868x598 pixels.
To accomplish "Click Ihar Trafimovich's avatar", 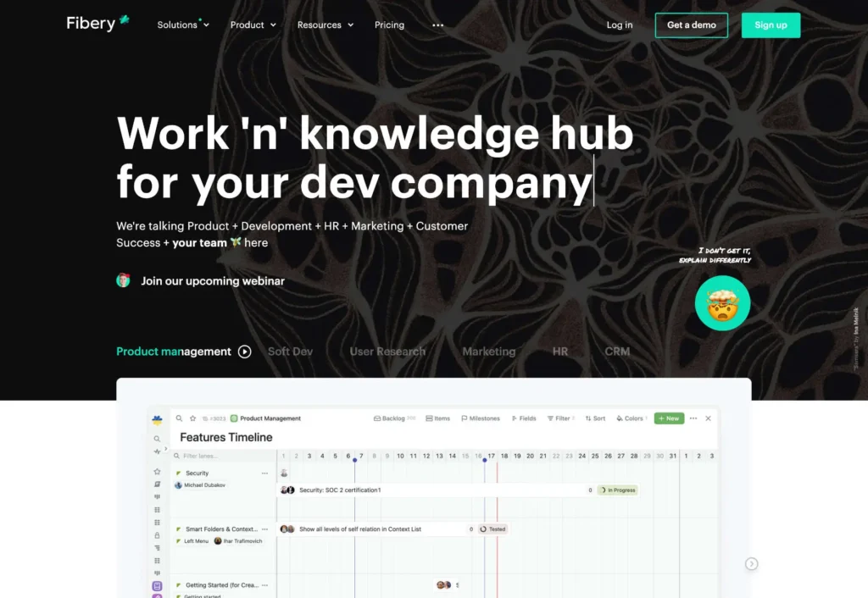I will 218,541.
